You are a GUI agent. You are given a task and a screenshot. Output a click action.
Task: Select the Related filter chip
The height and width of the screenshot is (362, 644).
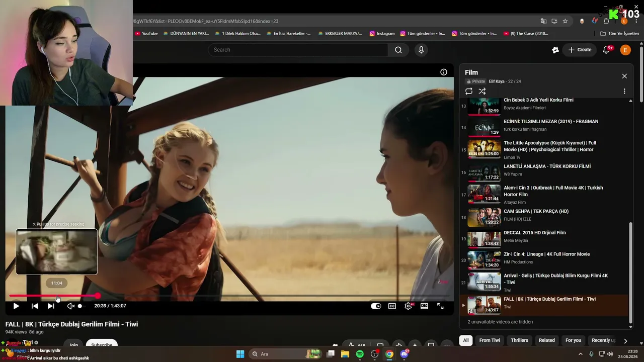coord(547,340)
